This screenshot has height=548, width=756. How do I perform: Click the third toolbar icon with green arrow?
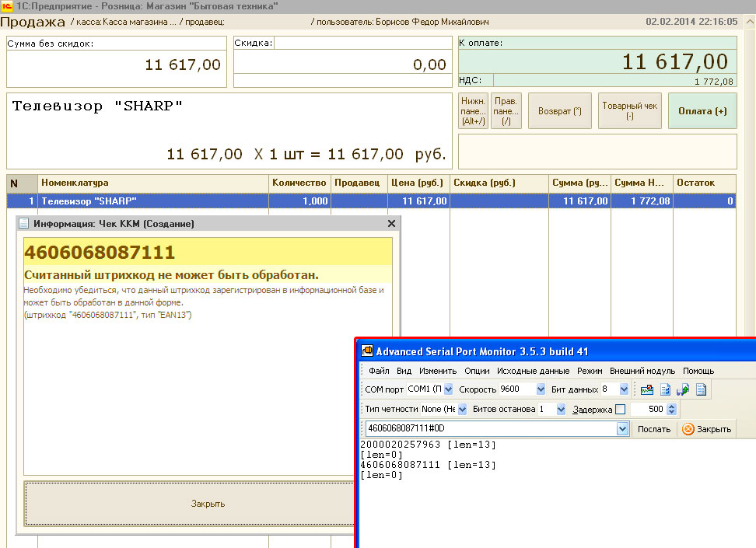click(683, 389)
